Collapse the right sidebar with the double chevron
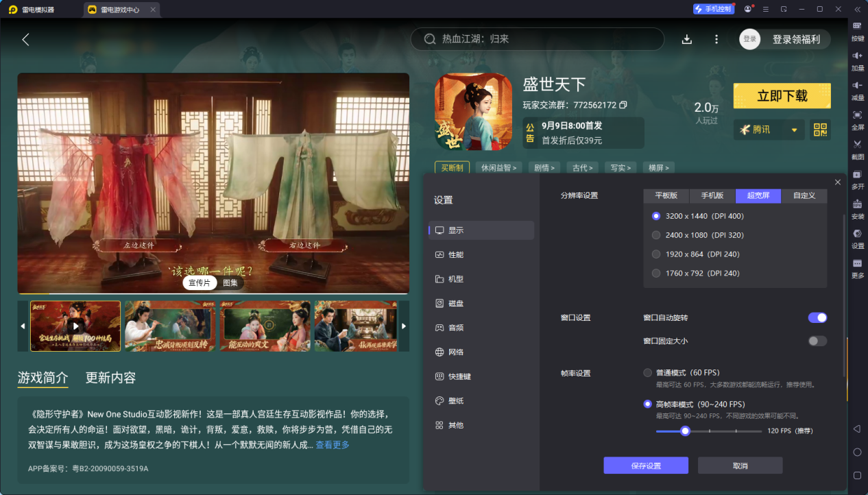Screen dimensions: 868x495 pos(857,9)
